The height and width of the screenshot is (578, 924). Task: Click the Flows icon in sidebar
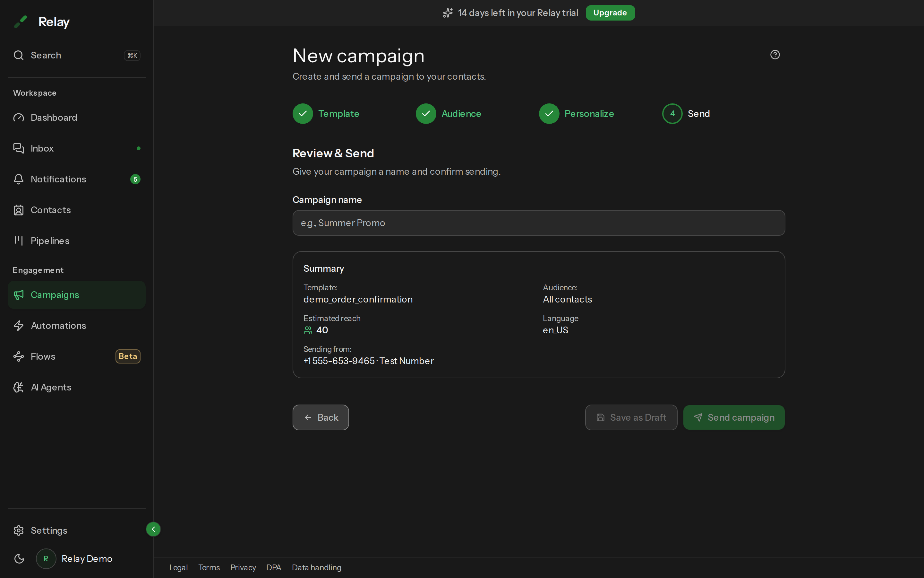click(x=19, y=356)
